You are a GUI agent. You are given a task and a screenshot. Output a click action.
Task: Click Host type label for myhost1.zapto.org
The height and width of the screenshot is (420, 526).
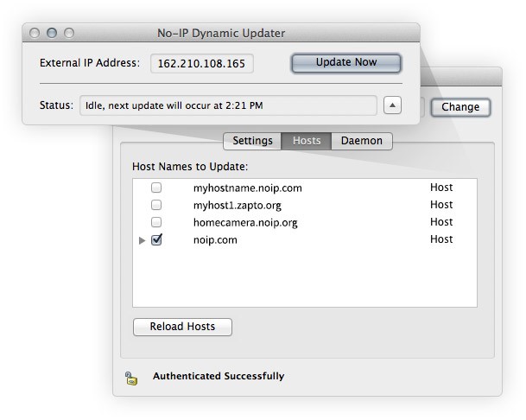(441, 205)
